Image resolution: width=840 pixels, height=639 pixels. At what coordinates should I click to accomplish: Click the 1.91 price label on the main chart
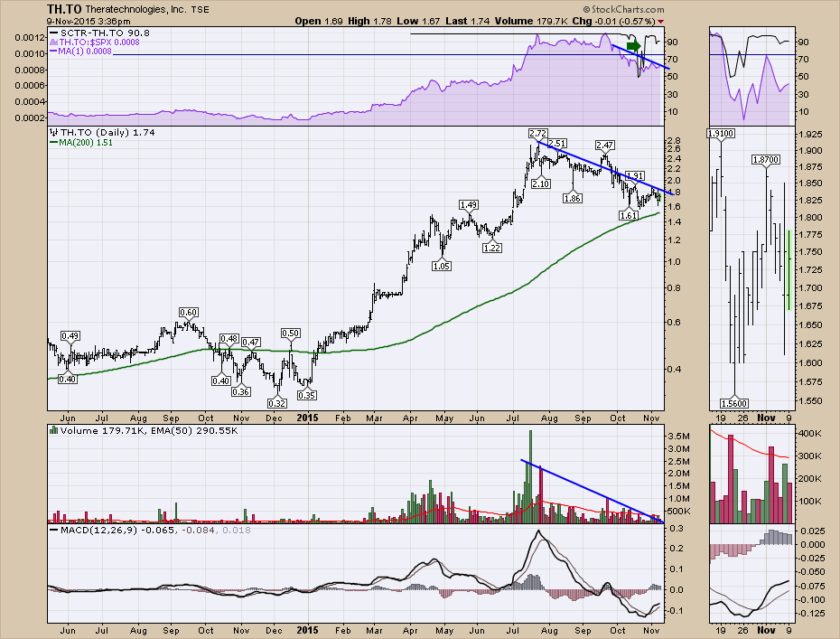(635, 176)
